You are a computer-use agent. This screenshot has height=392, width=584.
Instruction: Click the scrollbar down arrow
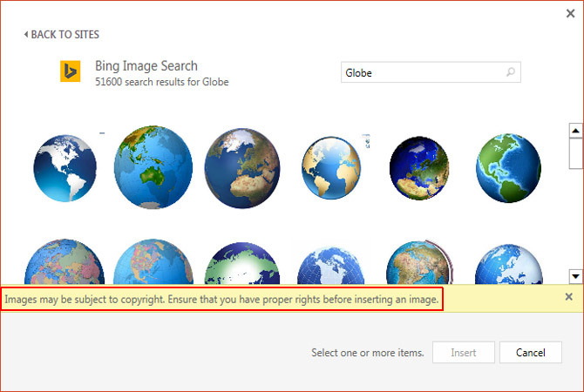(x=575, y=276)
